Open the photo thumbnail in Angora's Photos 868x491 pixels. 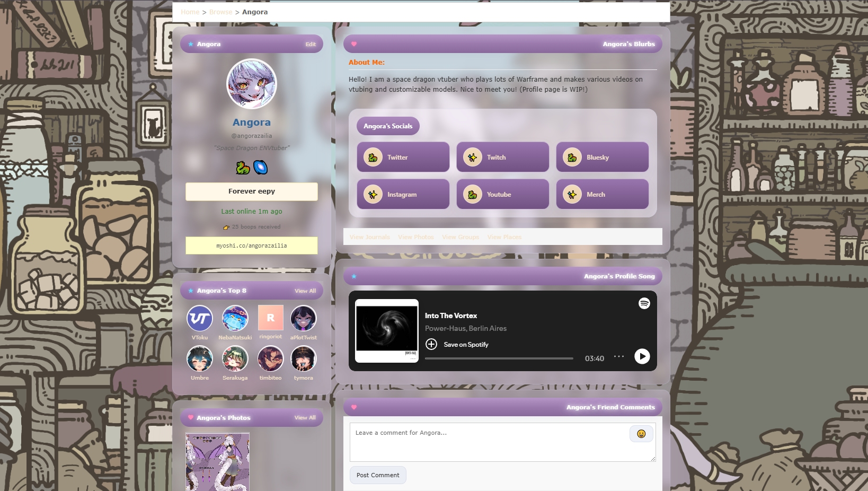217,462
